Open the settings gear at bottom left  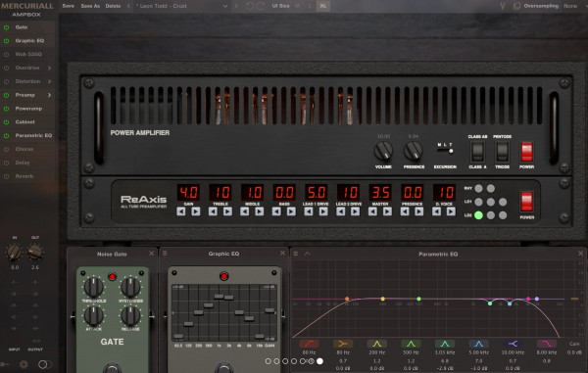click(x=24, y=364)
